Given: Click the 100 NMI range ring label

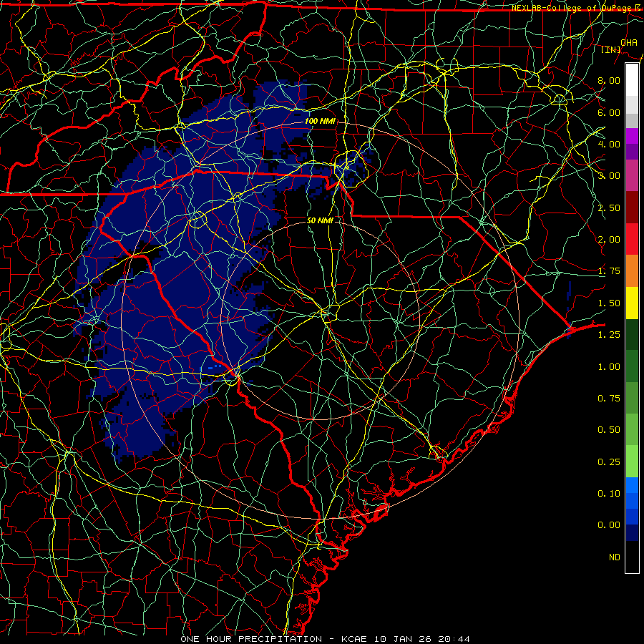Looking at the screenshot, I should tap(320, 121).
